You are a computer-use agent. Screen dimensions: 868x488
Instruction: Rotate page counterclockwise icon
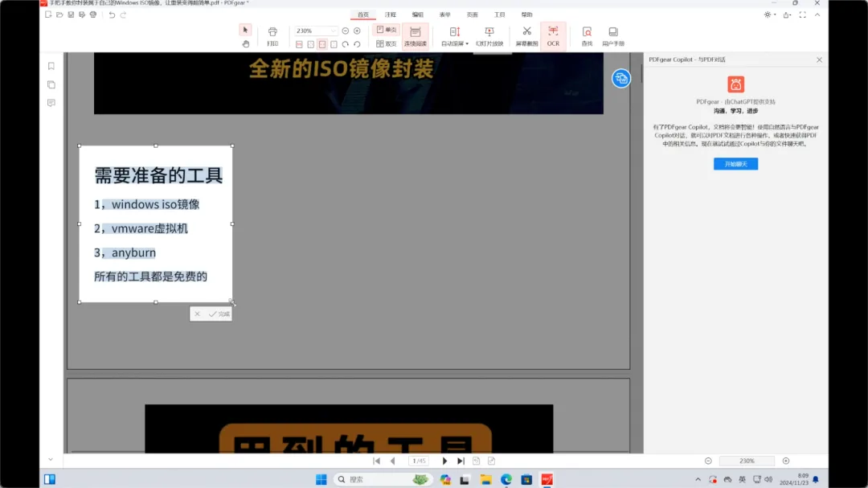pyautogui.click(x=357, y=44)
